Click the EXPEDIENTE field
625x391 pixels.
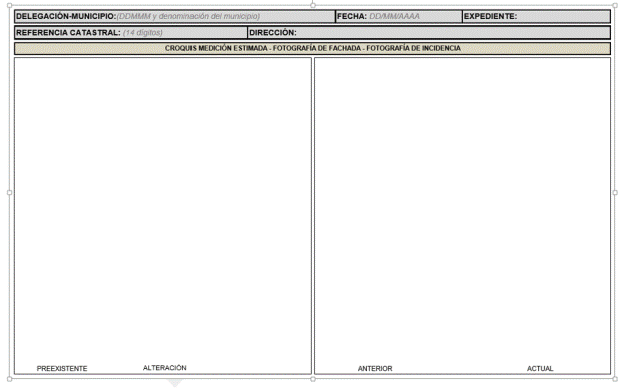(x=537, y=16)
